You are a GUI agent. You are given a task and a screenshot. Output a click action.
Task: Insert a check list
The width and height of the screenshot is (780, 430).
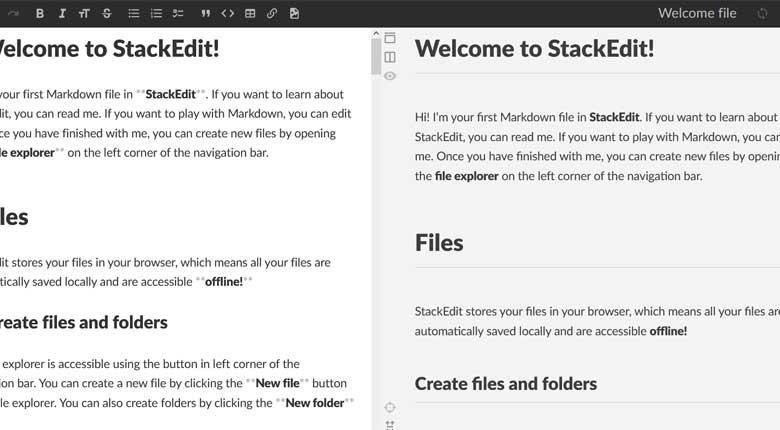(x=178, y=13)
